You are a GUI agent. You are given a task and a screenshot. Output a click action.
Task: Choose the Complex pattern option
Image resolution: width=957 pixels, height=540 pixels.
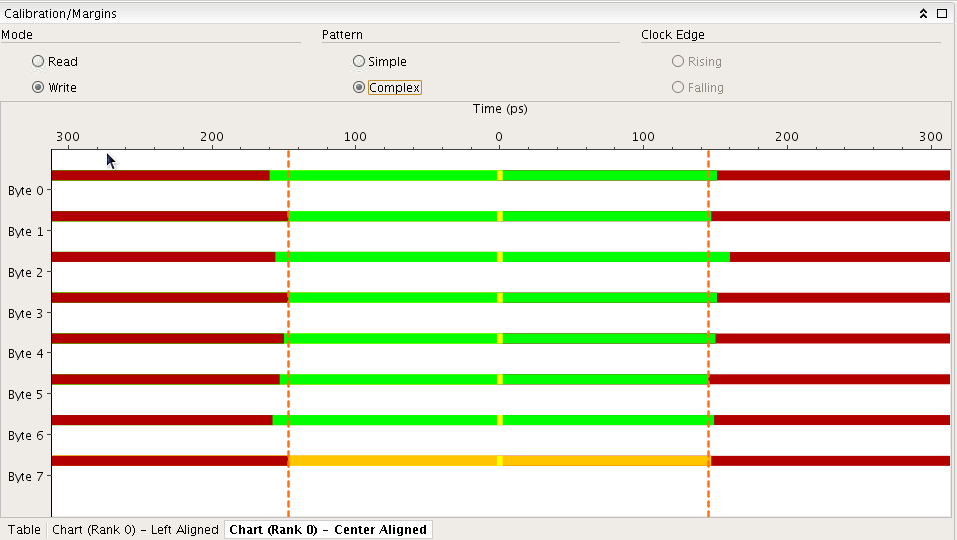point(359,87)
